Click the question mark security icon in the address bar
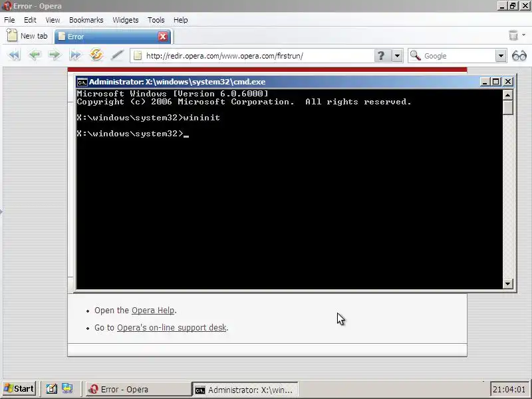This screenshot has width=532, height=399. coord(381,56)
